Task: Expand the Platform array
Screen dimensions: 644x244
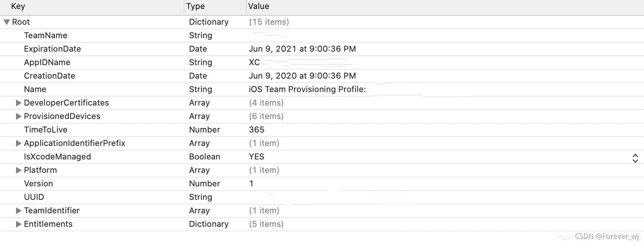Action: click(18, 170)
